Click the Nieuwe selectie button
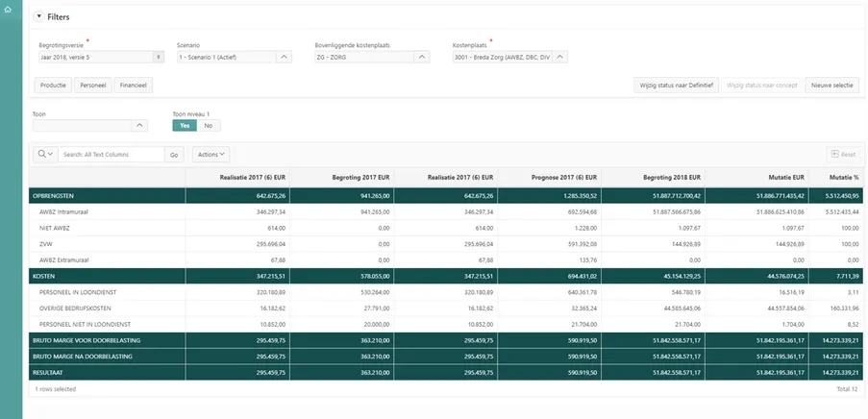Screen dimensions: 868x419 pos(831,86)
